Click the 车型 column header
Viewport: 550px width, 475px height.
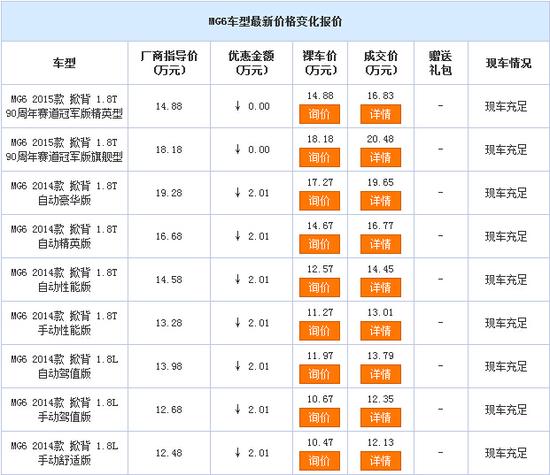tap(64, 63)
